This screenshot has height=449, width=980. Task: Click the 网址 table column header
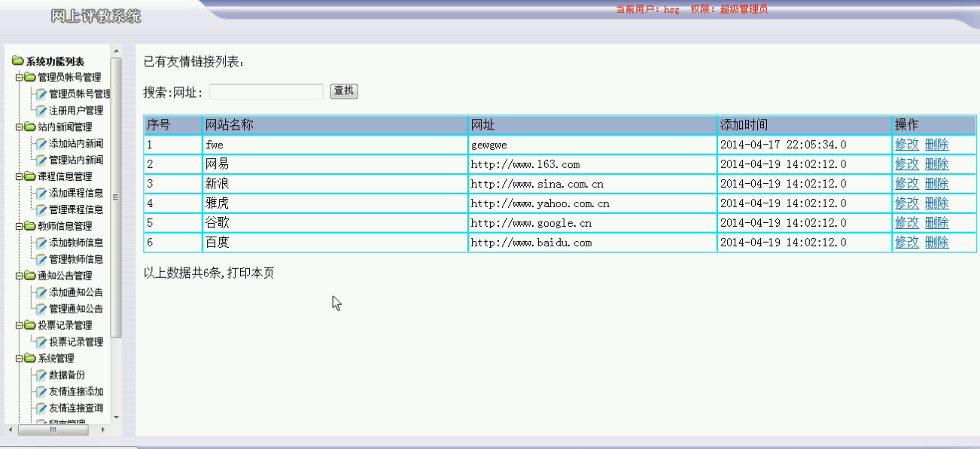(x=592, y=125)
